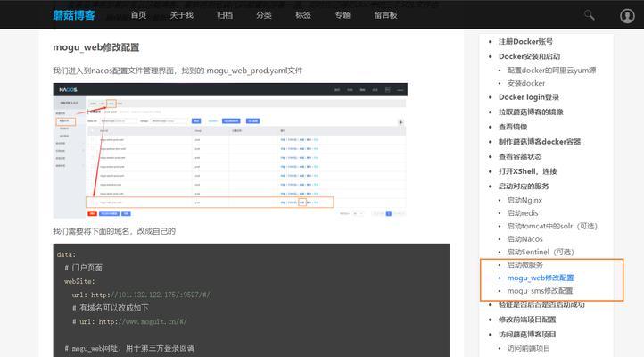Jump to 查看镜像 section
Viewport: 644px width, 357px height.
[x=513, y=127]
